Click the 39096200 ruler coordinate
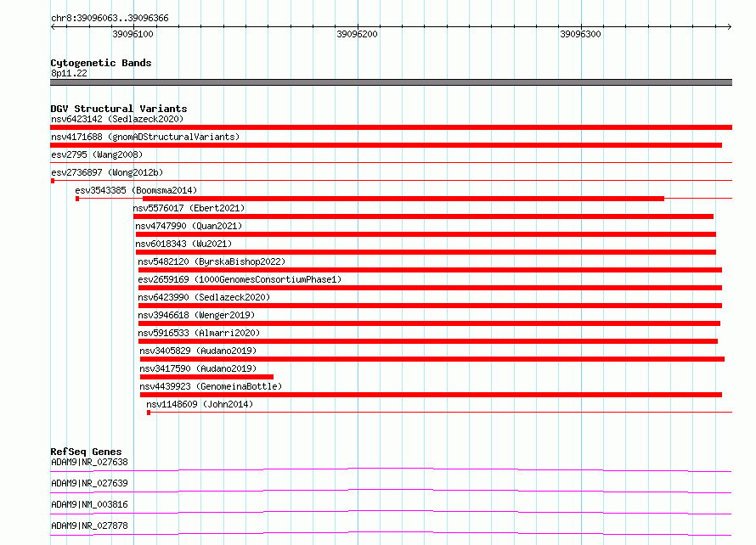Image resolution: width=756 pixels, height=545 pixels. coord(357,34)
